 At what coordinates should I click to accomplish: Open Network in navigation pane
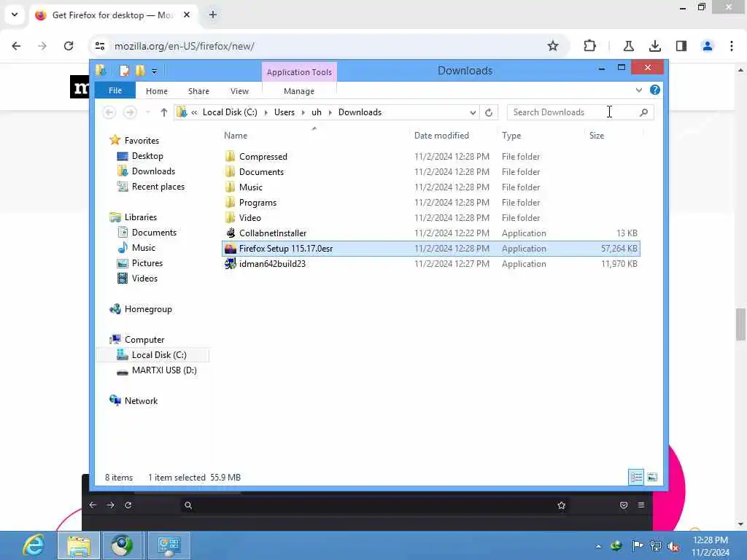141,401
